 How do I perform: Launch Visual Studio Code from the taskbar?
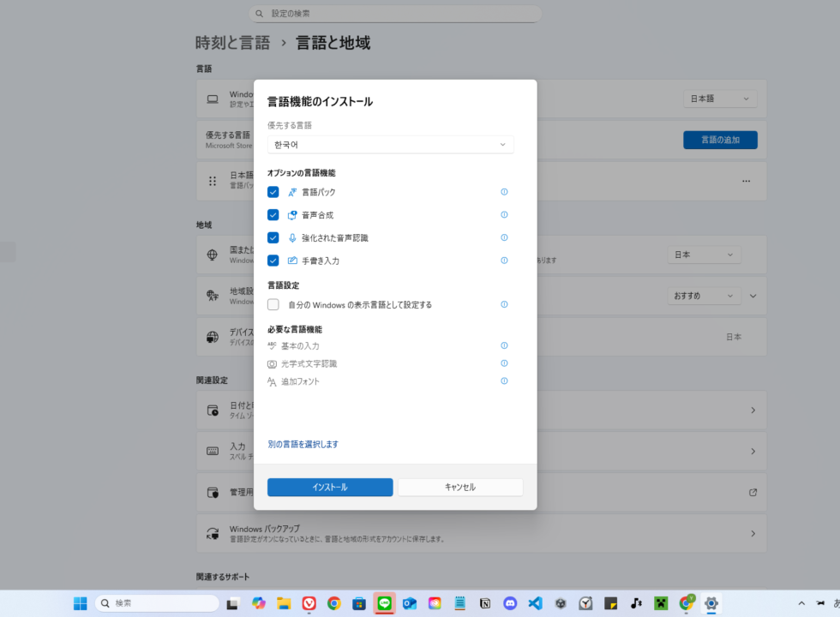point(535,603)
